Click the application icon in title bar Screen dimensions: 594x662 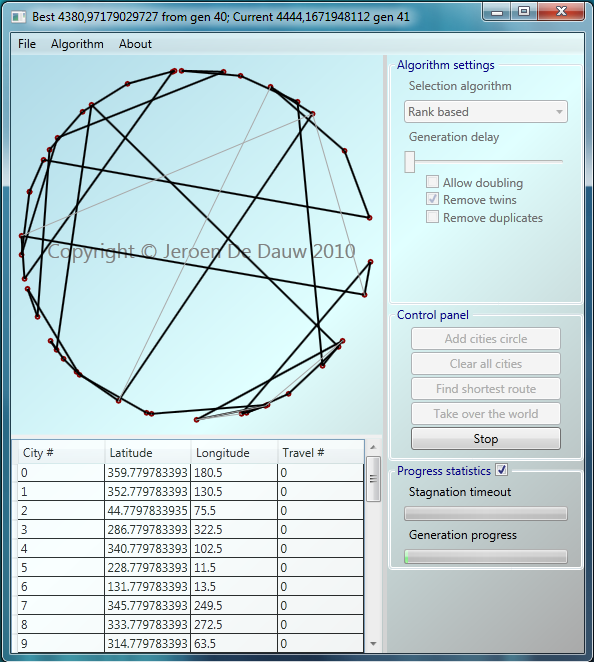pyautogui.click(x=18, y=17)
